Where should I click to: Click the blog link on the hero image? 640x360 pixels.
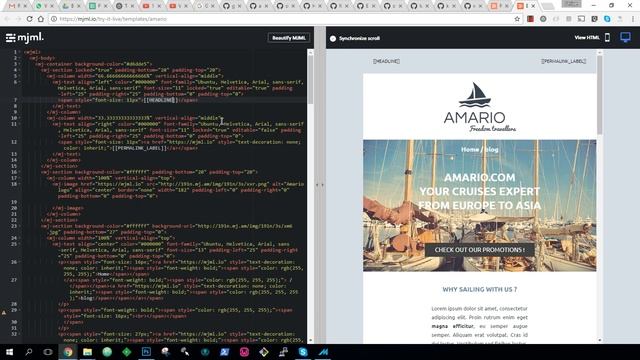[x=491, y=149]
